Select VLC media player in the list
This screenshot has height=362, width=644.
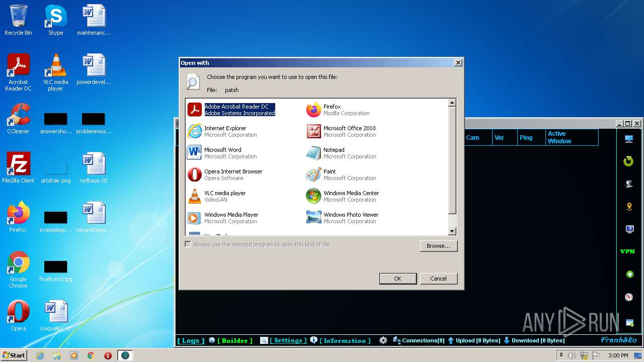coord(217,196)
